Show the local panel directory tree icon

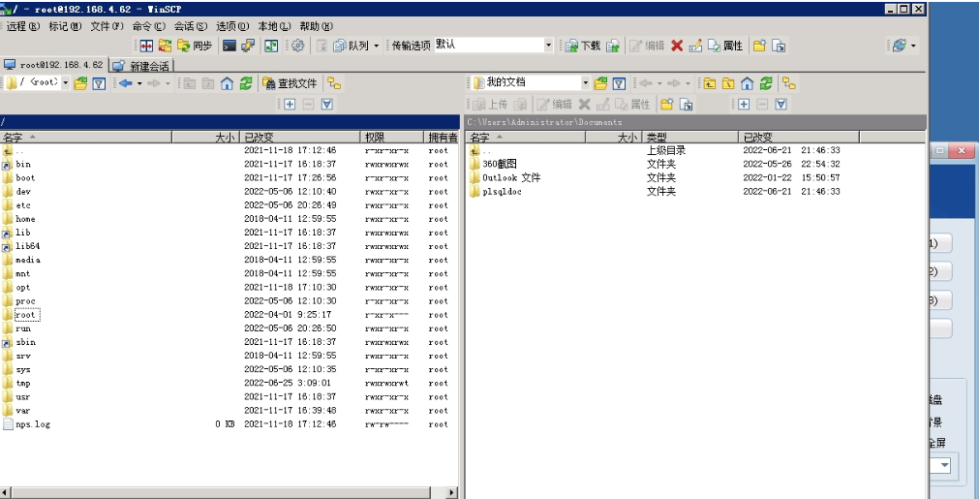click(789, 83)
